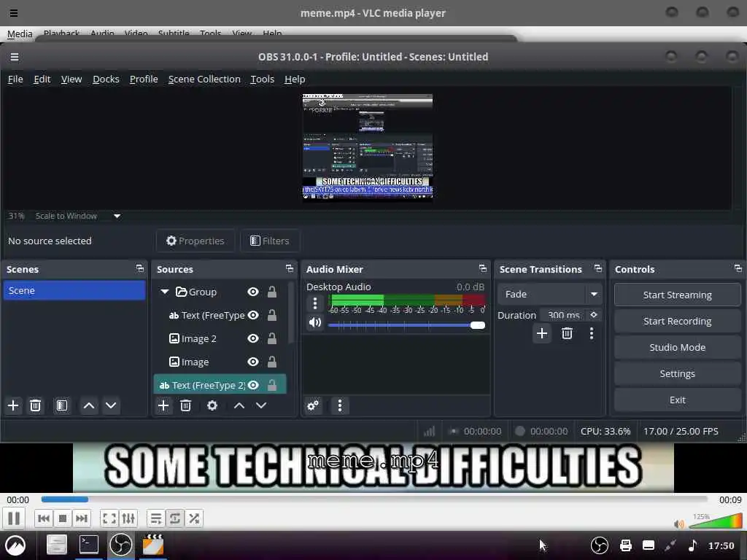Pop out the Controls dock
The image size is (747, 560).
coord(738,269)
